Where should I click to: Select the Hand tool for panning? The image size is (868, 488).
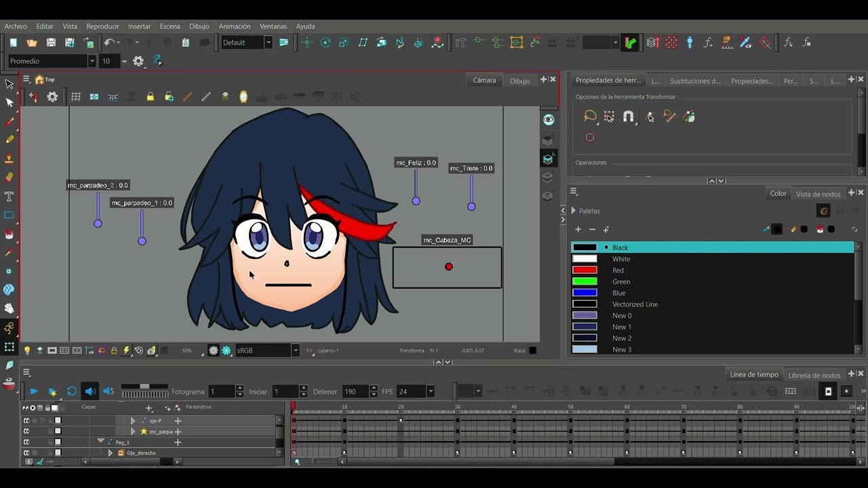[x=10, y=308]
